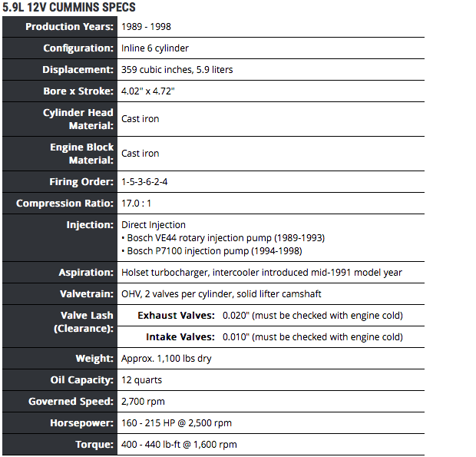This screenshot has height=457, width=476.
Task: Select the Governed Speed 2,700 rpm value
Action: coord(143,402)
